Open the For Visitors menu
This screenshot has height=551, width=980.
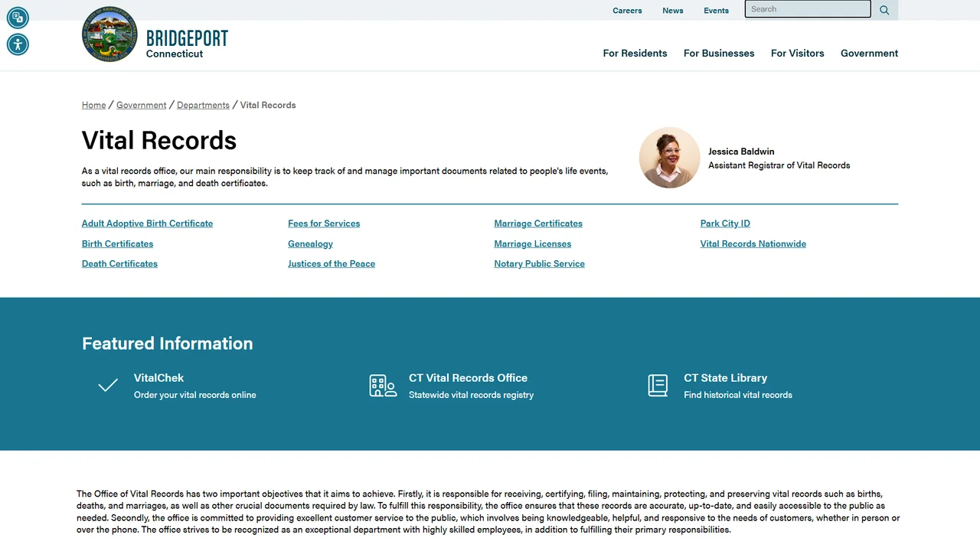(797, 53)
